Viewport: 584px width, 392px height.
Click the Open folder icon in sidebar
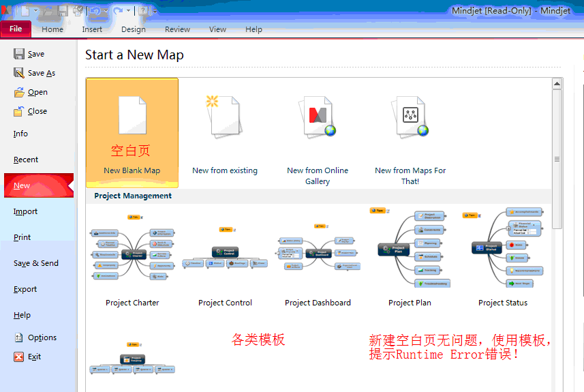click(19, 92)
